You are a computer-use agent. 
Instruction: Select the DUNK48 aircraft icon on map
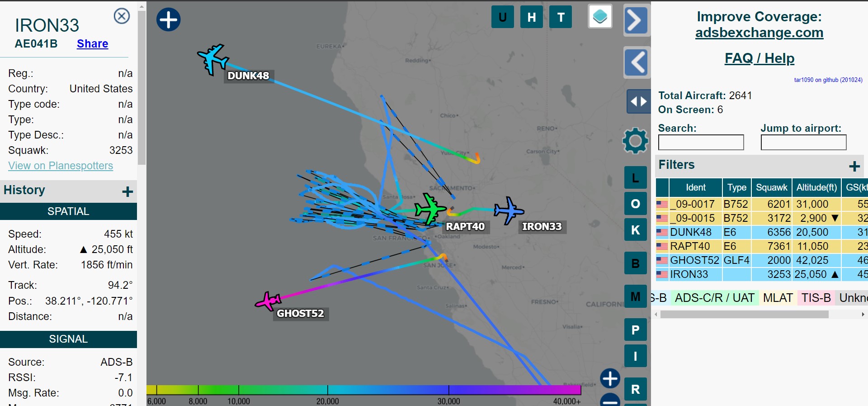point(212,59)
